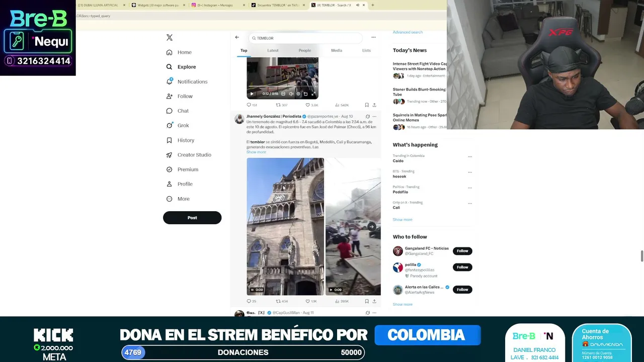The width and height of the screenshot is (644, 362).
Task: Bookmark the Jhannely González post
Action: (x=367, y=301)
